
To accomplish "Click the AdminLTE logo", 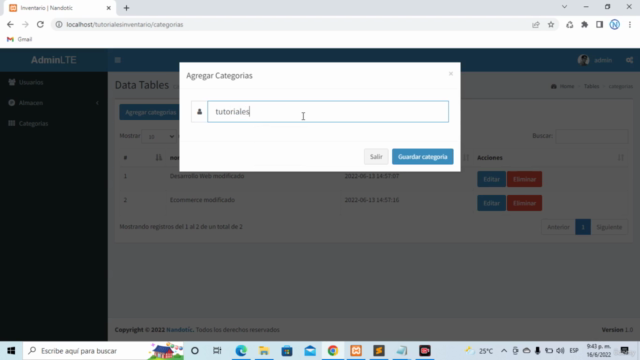I will pyautogui.click(x=54, y=60).
